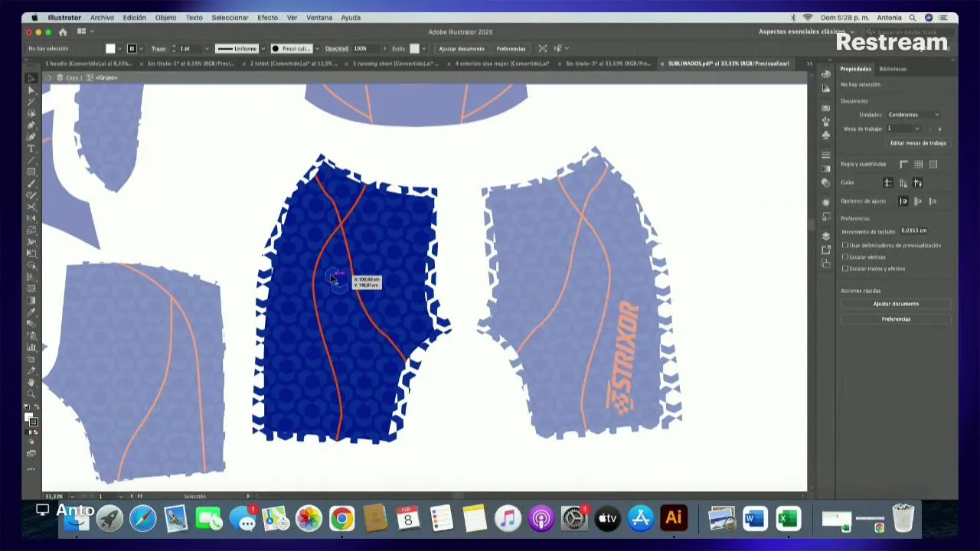The width and height of the screenshot is (980, 551).
Task: Open the arrange documents icon
Action: pos(81,32)
